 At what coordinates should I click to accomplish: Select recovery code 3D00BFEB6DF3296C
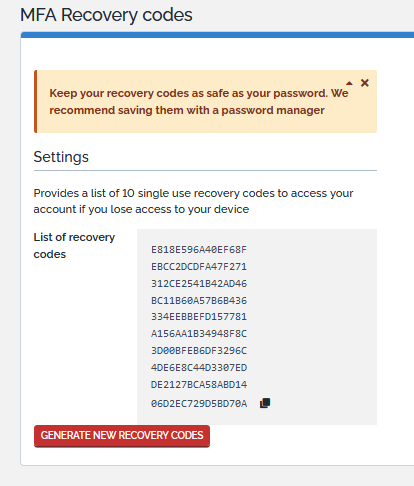point(199,351)
